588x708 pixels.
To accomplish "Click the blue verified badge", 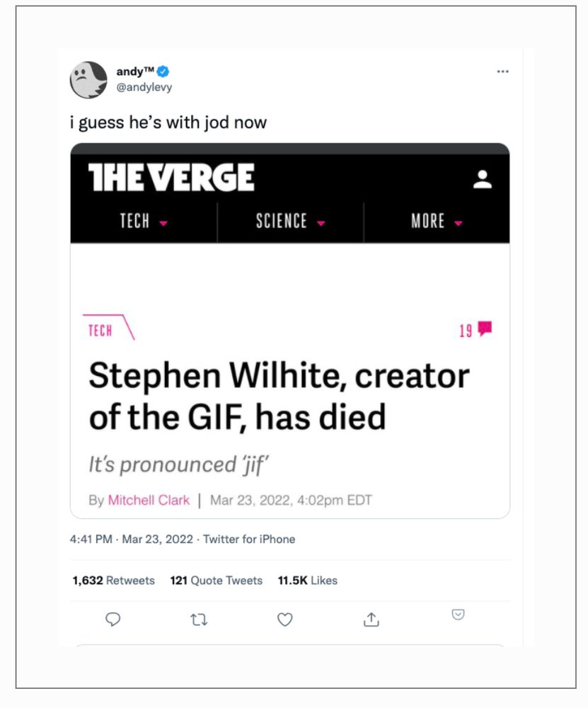I will coord(163,72).
